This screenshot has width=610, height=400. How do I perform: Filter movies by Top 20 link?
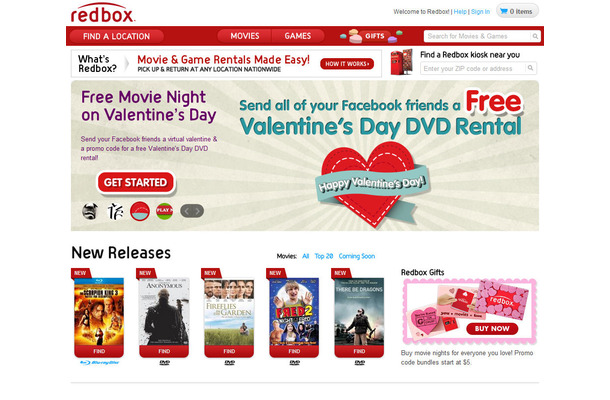[x=324, y=256]
